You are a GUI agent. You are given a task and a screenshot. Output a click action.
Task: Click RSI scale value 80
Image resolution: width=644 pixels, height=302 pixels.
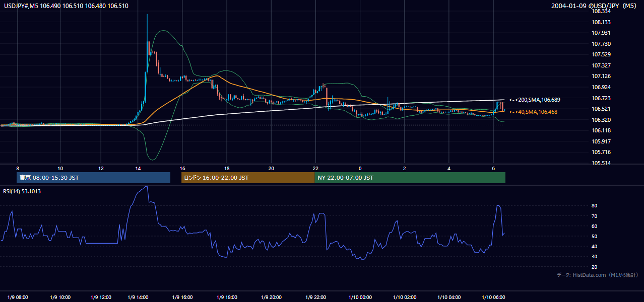coord(595,206)
